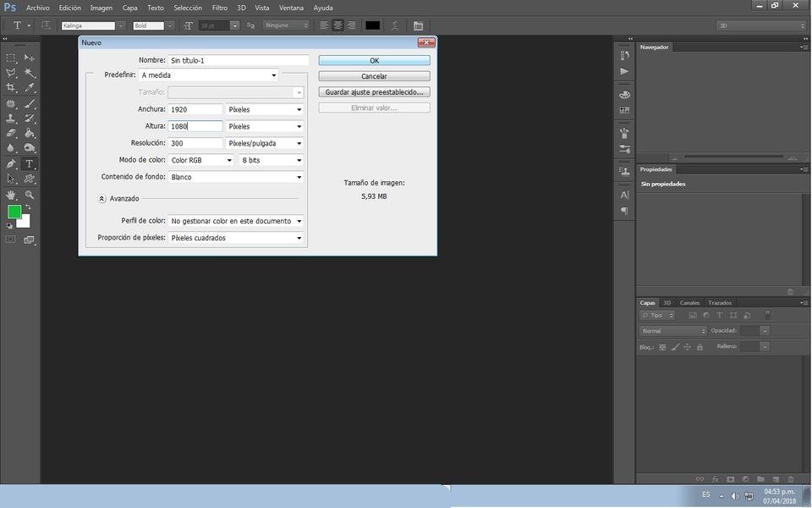Select the Eyedropper tool

click(x=30, y=87)
